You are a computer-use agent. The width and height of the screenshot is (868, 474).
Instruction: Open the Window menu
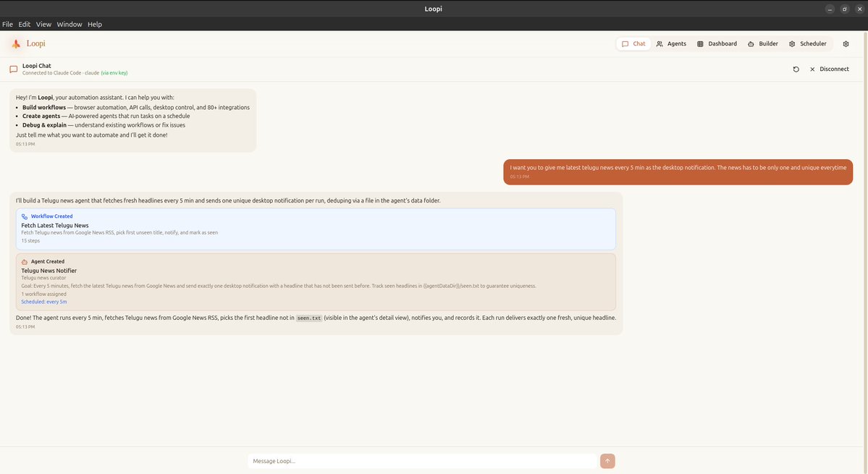point(69,25)
